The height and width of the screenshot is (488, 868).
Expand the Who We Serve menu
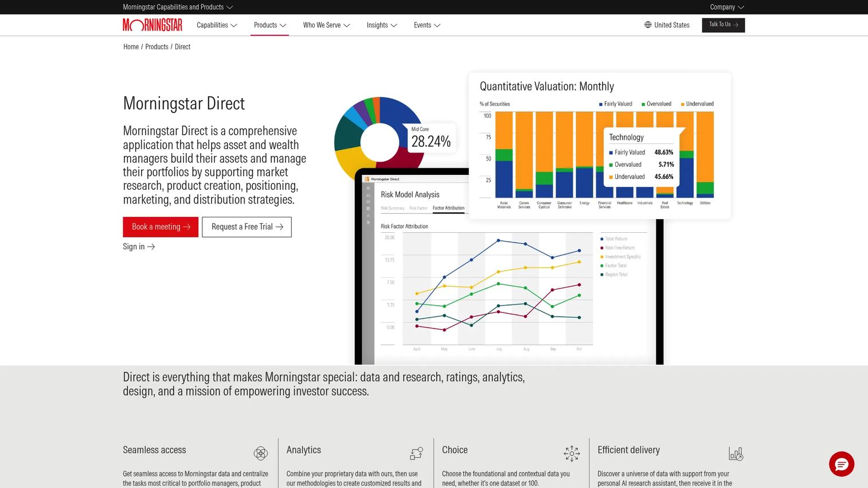pyautogui.click(x=327, y=25)
